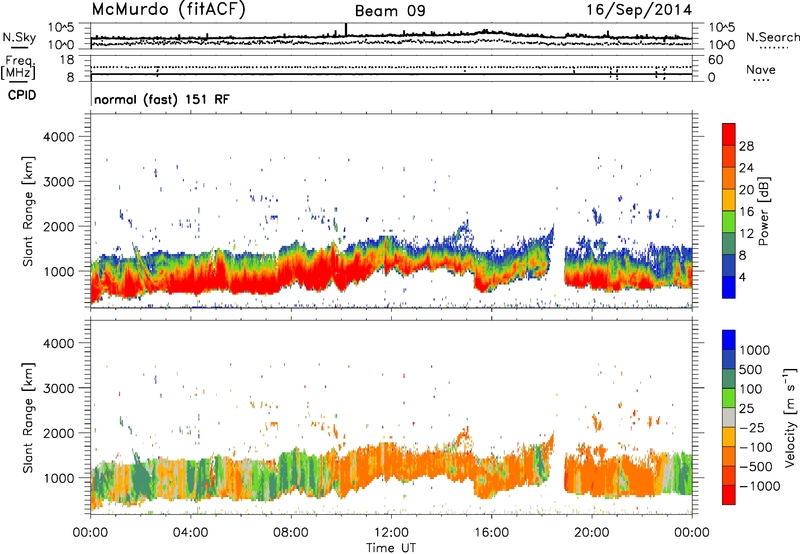
Task: Click the red top of power colorbar
Action: (729, 134)
